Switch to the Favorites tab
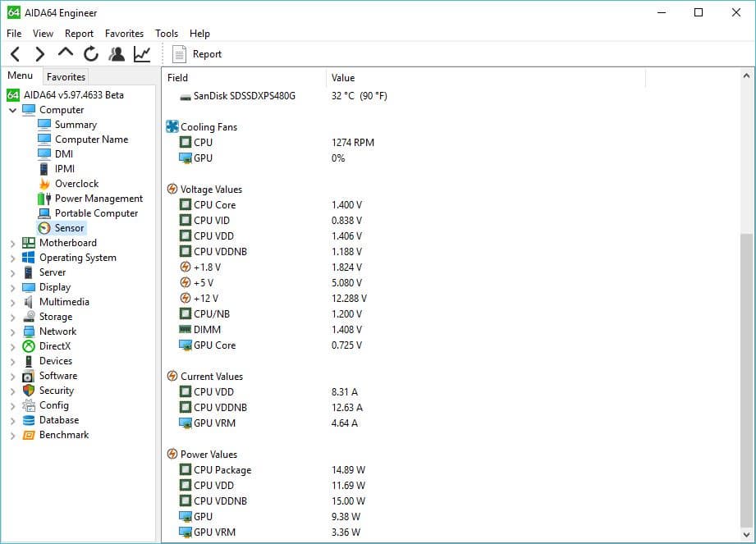756x544 pixels. pos(66,76)
